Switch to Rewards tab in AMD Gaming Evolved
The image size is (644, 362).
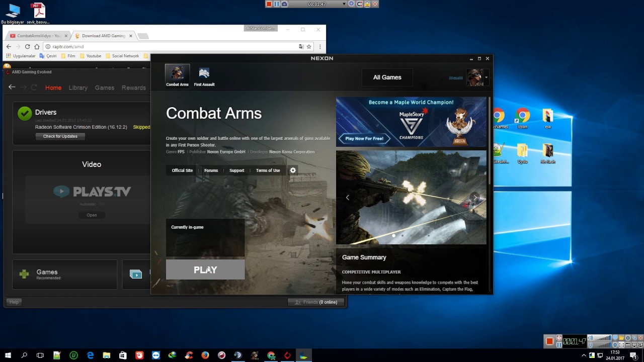tap(133, 87)
